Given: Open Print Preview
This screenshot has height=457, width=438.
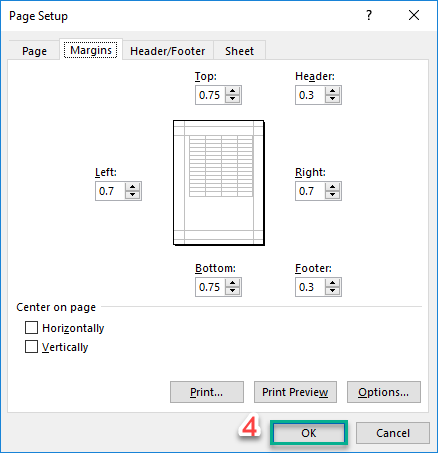Looking at the screenshot, I should pos(295,392).
